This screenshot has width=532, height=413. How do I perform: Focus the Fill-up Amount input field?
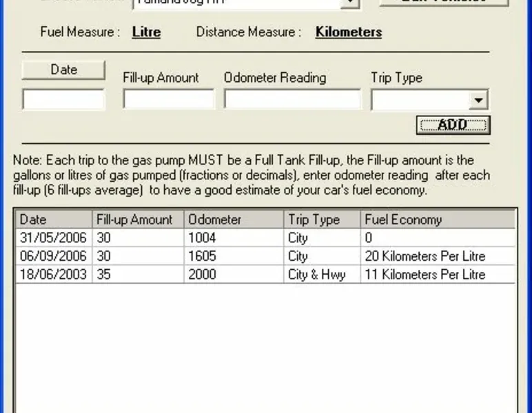[x=169, y=99]
